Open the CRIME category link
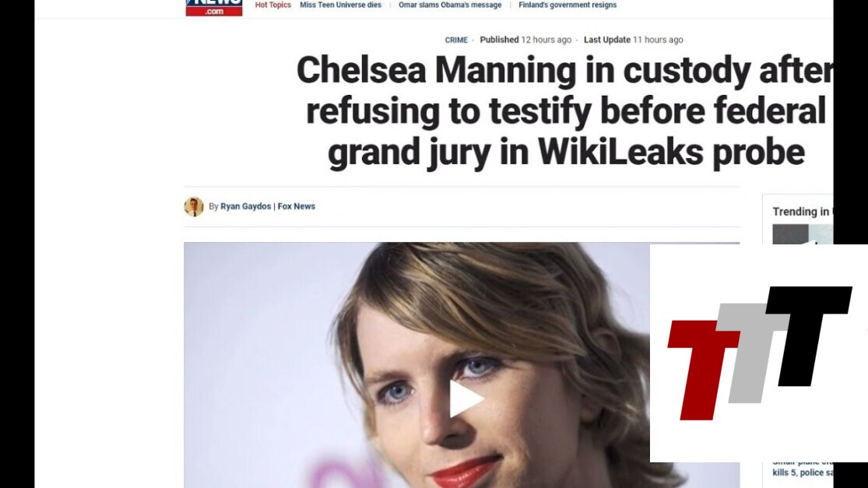This screenshot has height=488, width=868. (x=456, y=40)
